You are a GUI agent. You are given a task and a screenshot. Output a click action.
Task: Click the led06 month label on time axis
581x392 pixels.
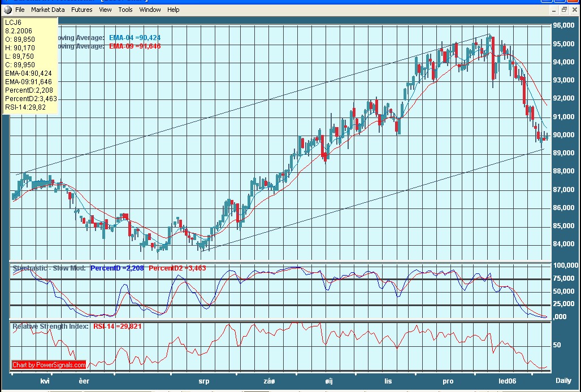pyautogui.click(x=508, y=381)
